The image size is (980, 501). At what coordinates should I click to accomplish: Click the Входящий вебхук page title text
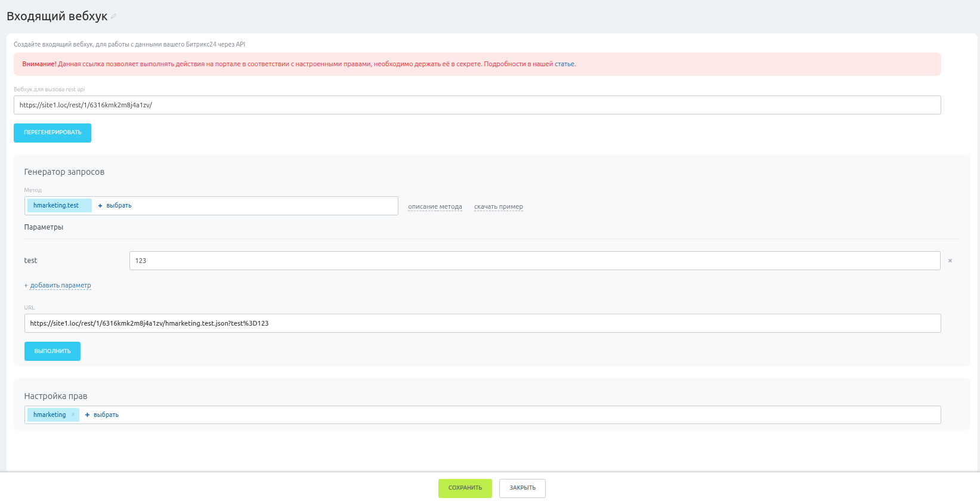coord(57,17)
